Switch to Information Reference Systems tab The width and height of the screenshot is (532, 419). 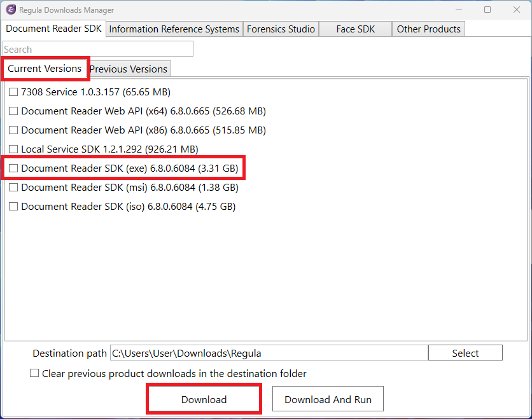(x=174, y=29)
